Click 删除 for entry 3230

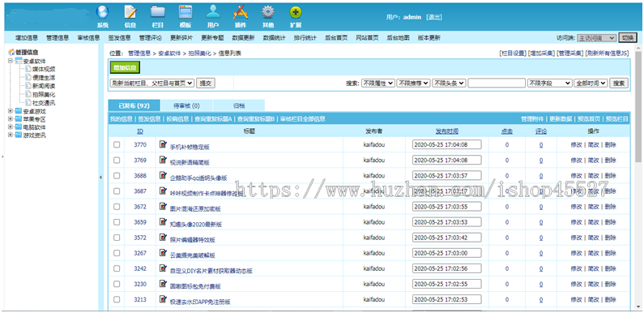[x=610, y=285]
